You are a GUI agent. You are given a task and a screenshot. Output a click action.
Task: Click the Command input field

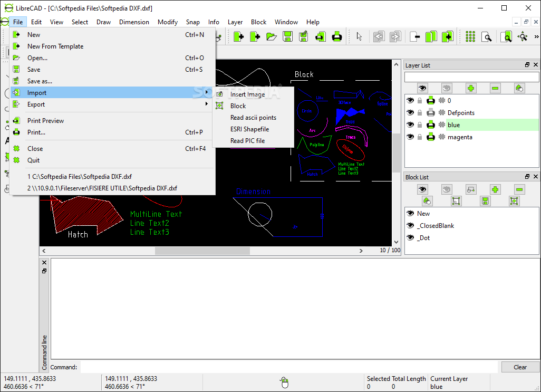289,367
